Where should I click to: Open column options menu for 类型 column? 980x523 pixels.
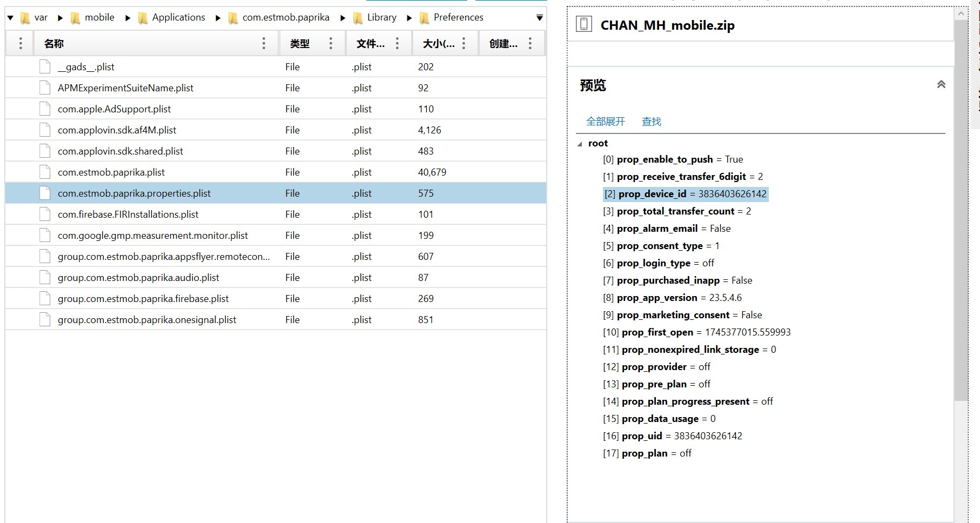(x=331, y=44)
